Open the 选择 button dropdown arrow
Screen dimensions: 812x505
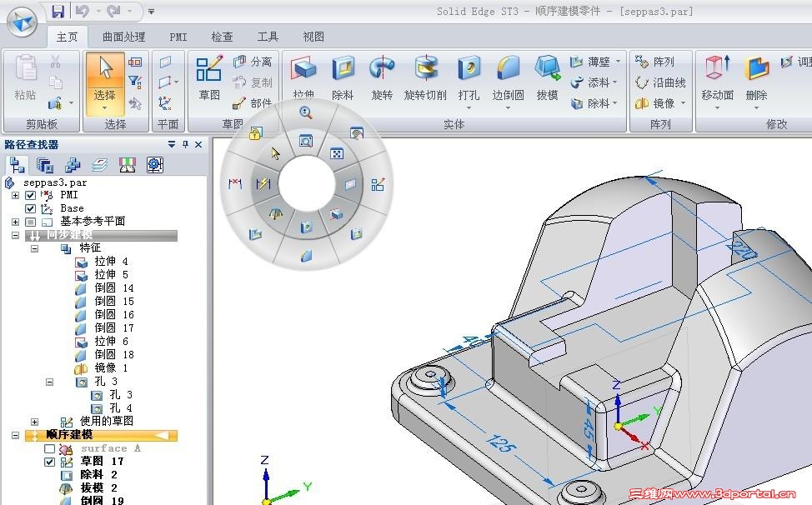pyautogui.click(x=105, y=108)
